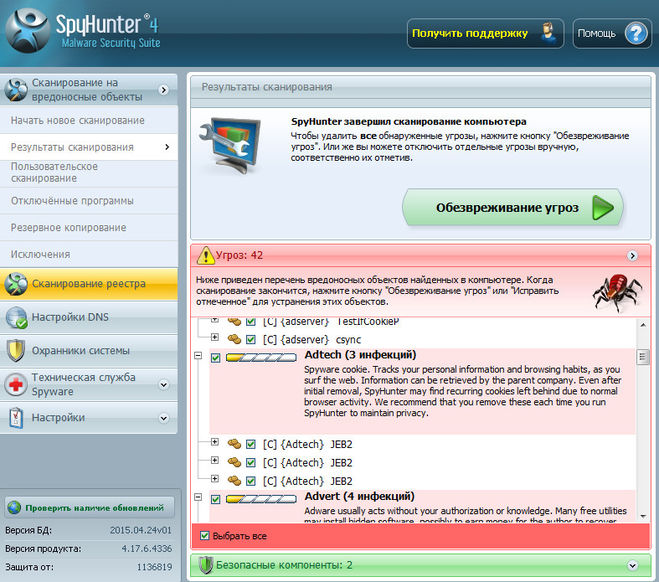659x582 pixels.
Task: Uncheck the first Adtech JEB2 checkbox
Action: pyautogui.click(x=251, y=444)
